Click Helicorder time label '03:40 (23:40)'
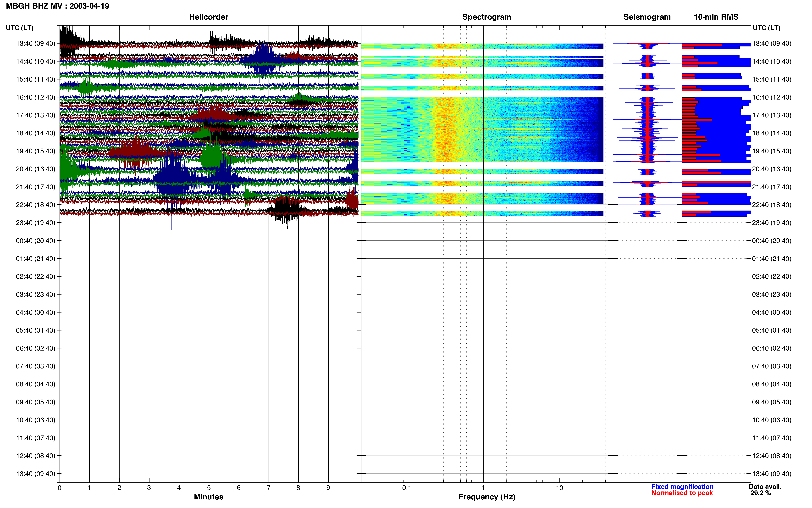 point(36,294)
